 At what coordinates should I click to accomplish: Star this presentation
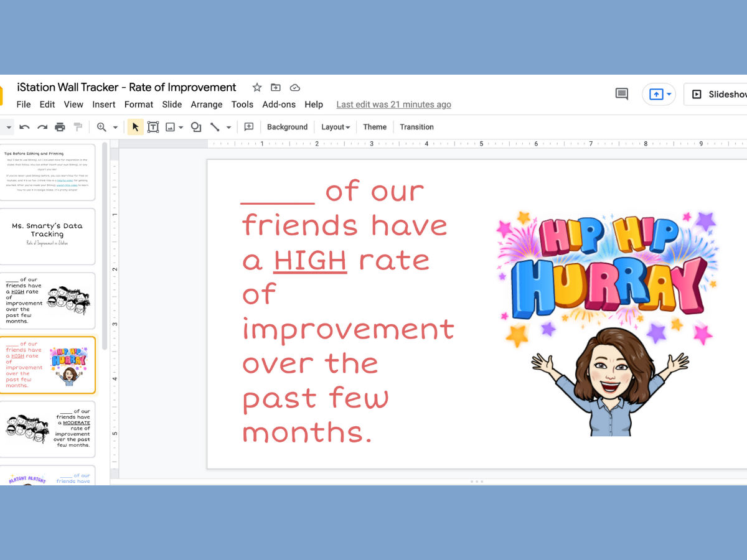tap(256, 88)
